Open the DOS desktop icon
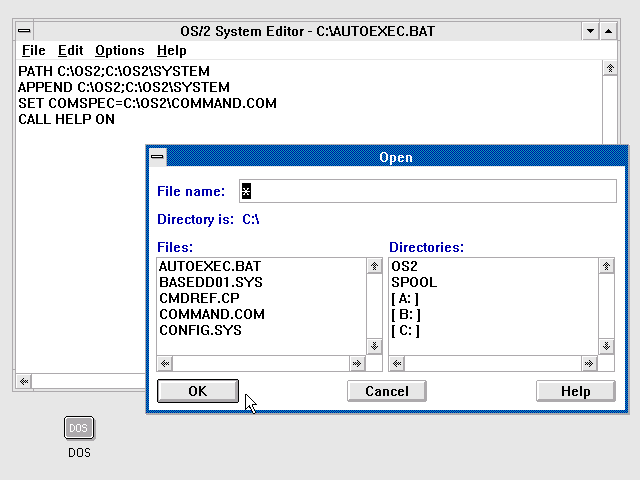The width and height of the screenshot is (640, 480). coord(79,428)
